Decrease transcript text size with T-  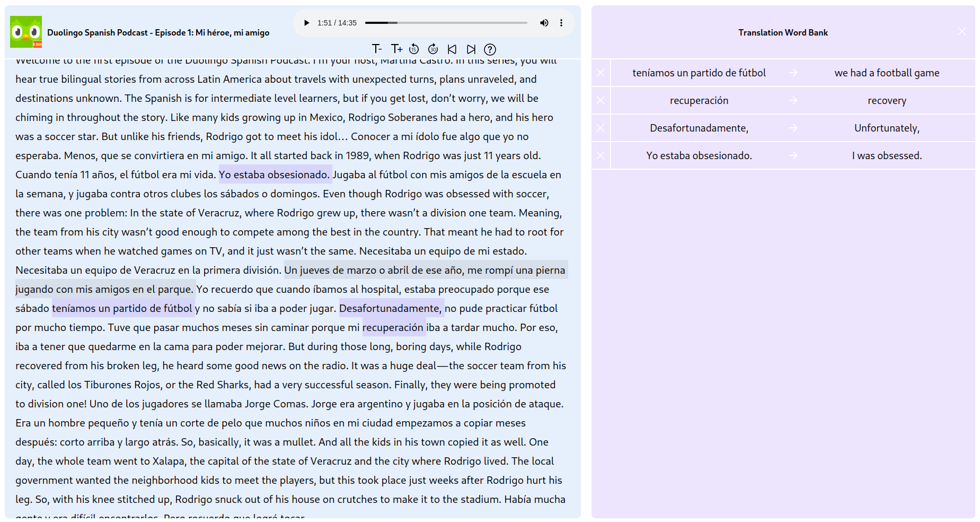tap(377, 49)
